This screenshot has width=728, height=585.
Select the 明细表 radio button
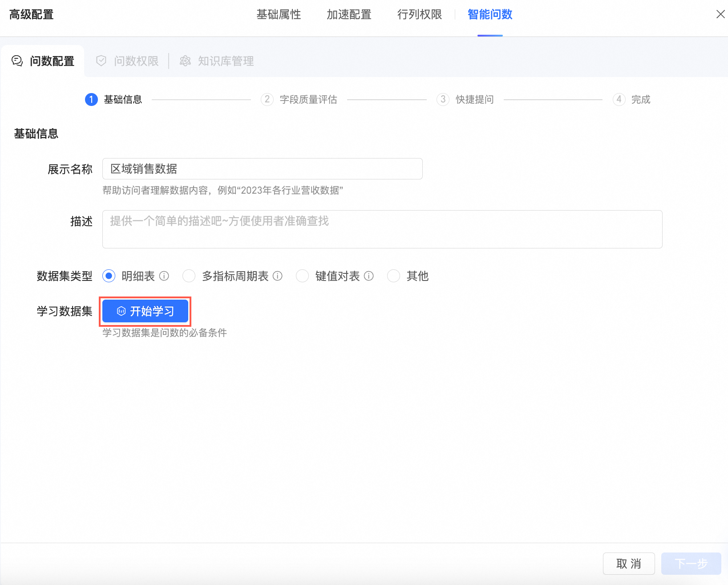[x=109, y=276]
